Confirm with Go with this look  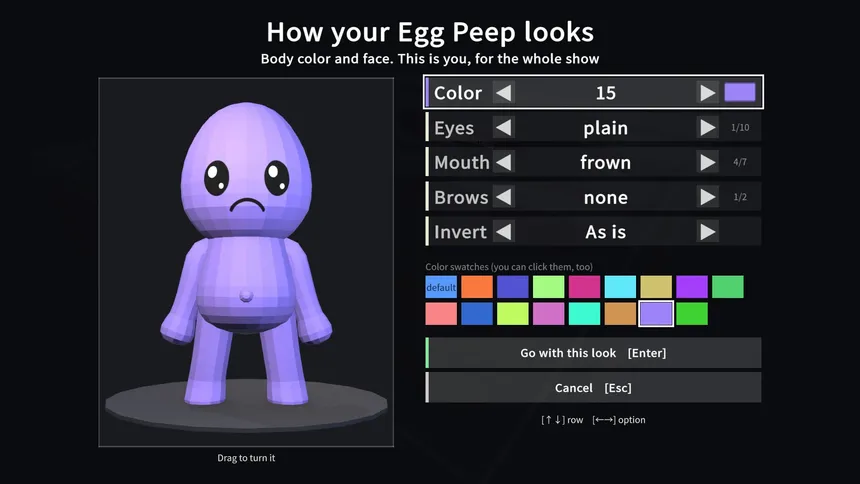point(593,353)
